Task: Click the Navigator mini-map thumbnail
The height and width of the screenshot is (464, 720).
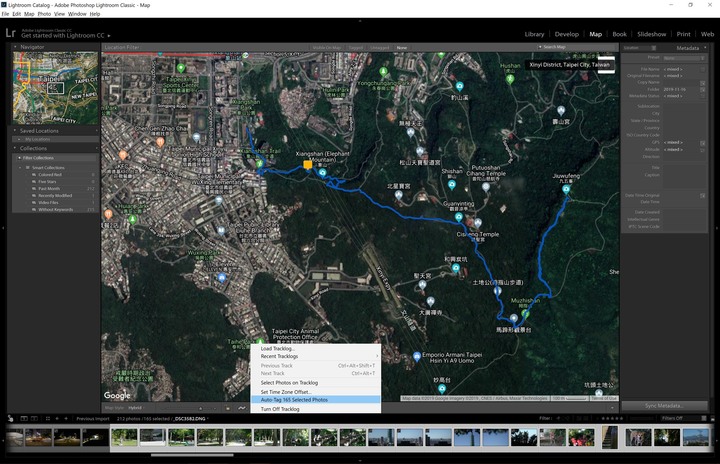Action: (56, 88)
